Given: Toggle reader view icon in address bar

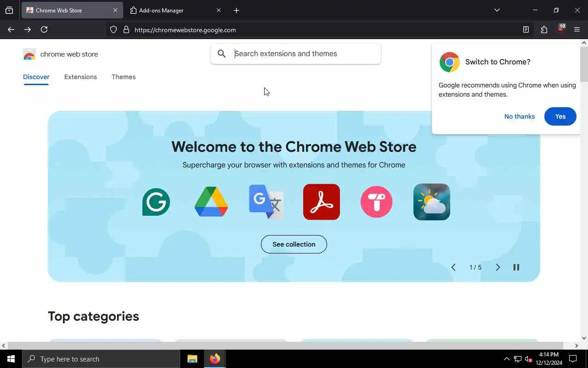Looking at the screenshot, I should pyautogui.click(x=526, y=30).
